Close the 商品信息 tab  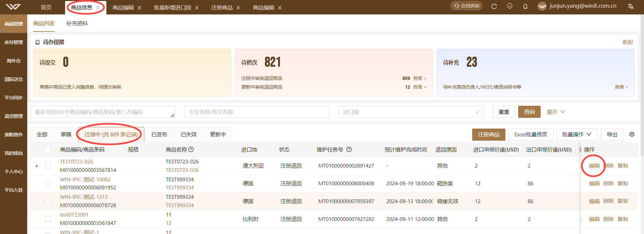click(x=98, y=8)
